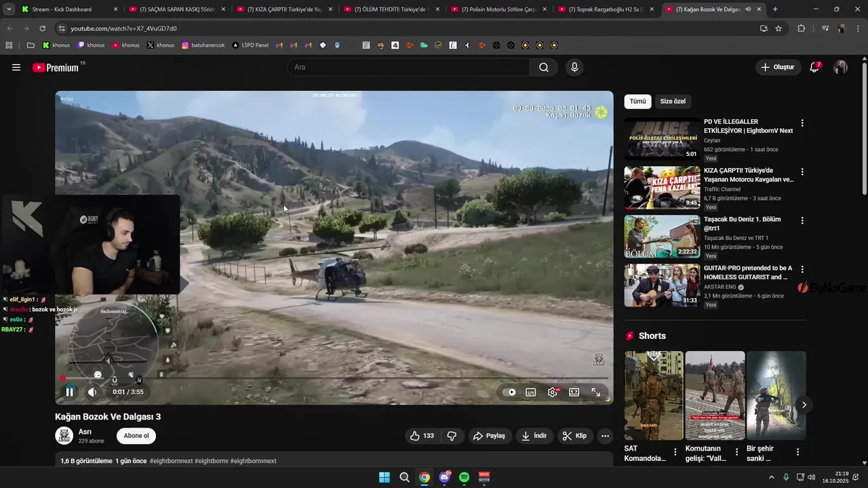Click the address bar URL
This screenshot has width=868, height=488.
click(123, 28)
